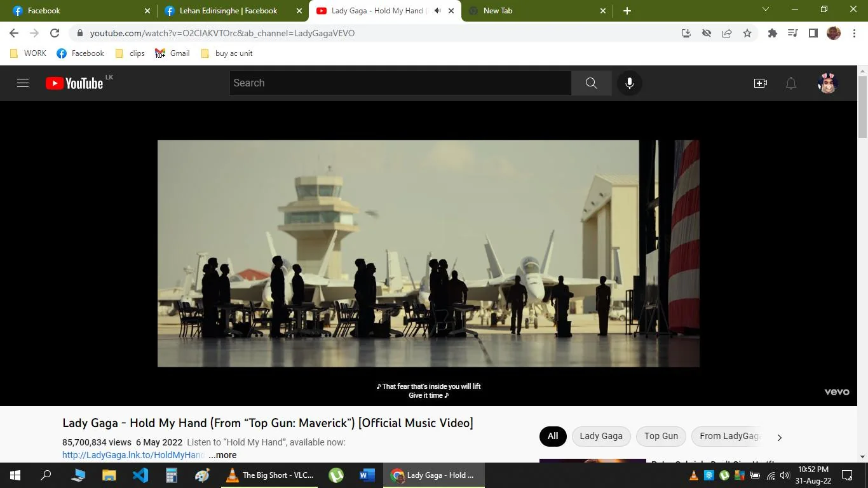Click the crossed-out eye icon in address bar
The height and width of the screenshot is (488, 868).
tap(707, 33)
